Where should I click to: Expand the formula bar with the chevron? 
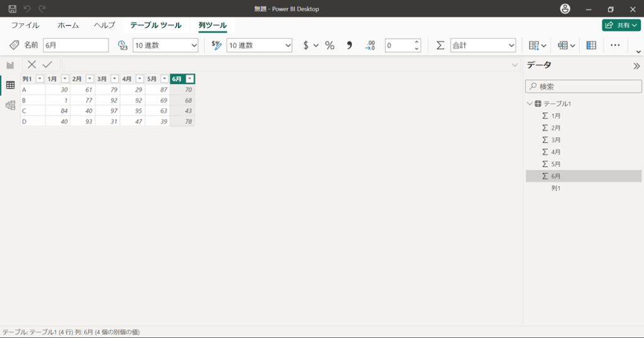click(x=514, y=65)
